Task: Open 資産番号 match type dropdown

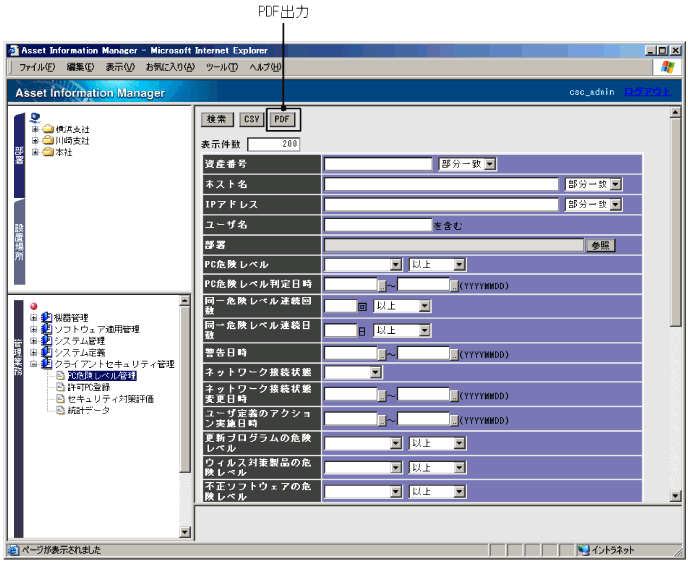Action: (467, 164)
